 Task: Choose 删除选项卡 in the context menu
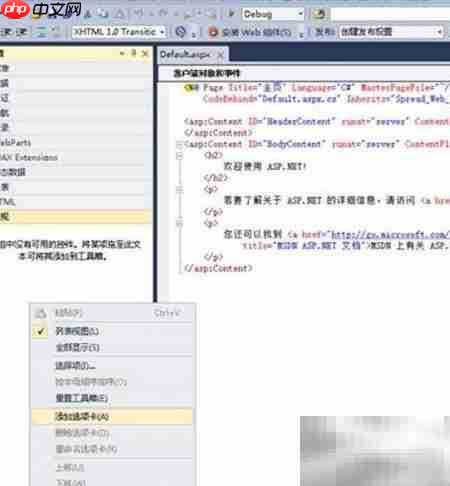tap(112, 433)
